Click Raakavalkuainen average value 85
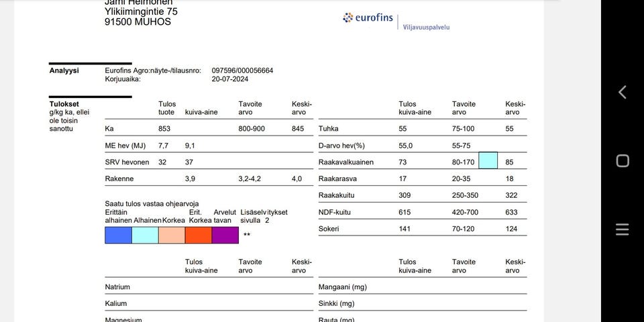 (x=509, y=162)
